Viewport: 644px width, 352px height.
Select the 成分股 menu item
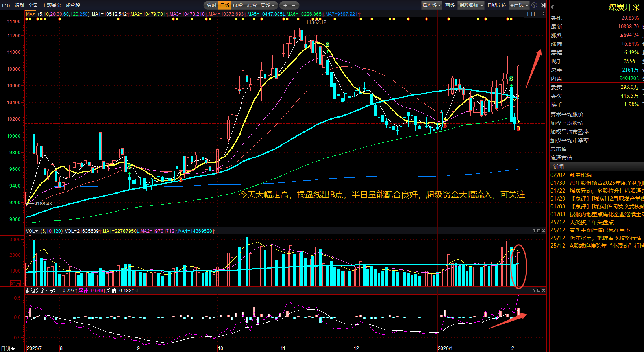[73, 5]
